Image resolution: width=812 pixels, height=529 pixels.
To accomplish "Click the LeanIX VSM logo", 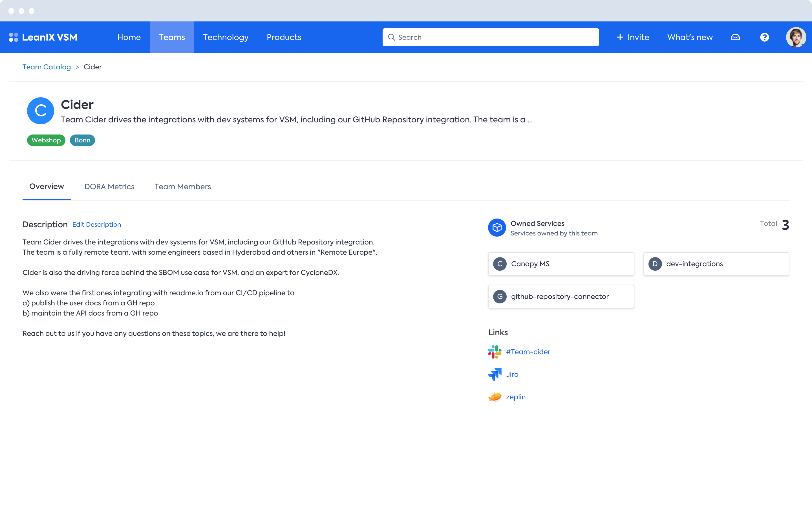I will coord(43,37).
